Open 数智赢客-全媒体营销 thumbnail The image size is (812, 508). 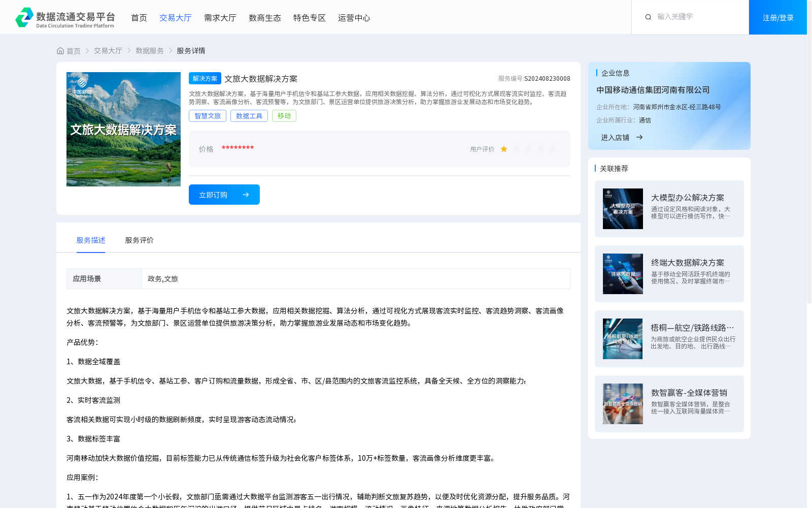(623, 404)
